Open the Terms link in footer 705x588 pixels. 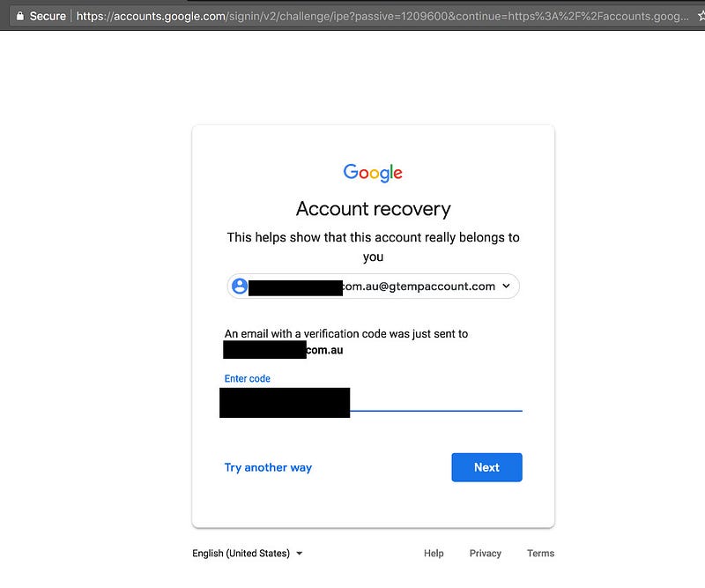(540, 553)
